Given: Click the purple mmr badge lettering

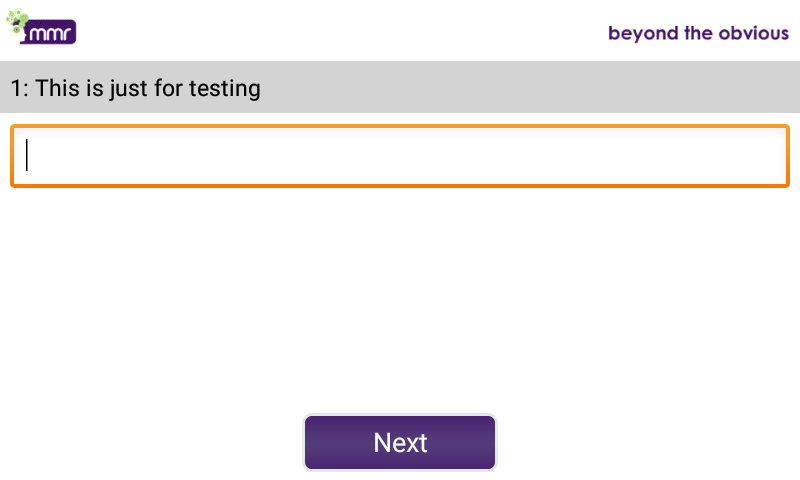Looking at the screenshot, I should [52, 35].
